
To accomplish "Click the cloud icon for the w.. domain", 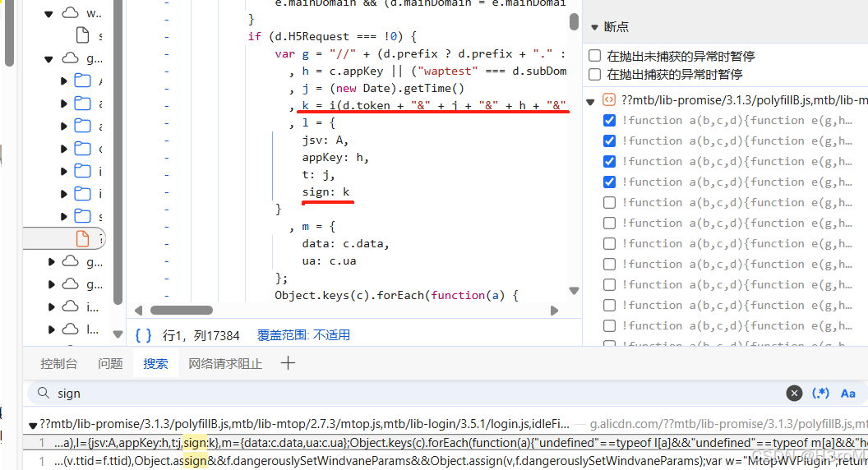I will [x=71, y=12].
